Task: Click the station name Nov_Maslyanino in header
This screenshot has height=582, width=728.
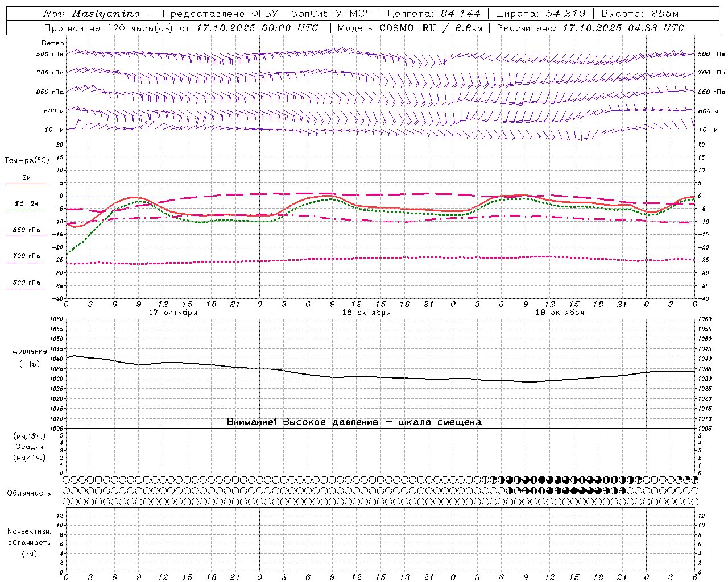Action: [x=92, y=14]
